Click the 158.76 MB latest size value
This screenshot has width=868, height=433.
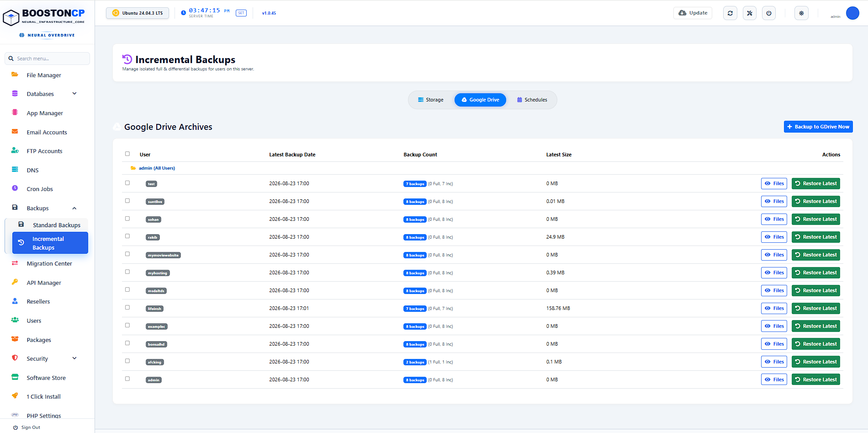pyautogui.click(x=558, y=308)
